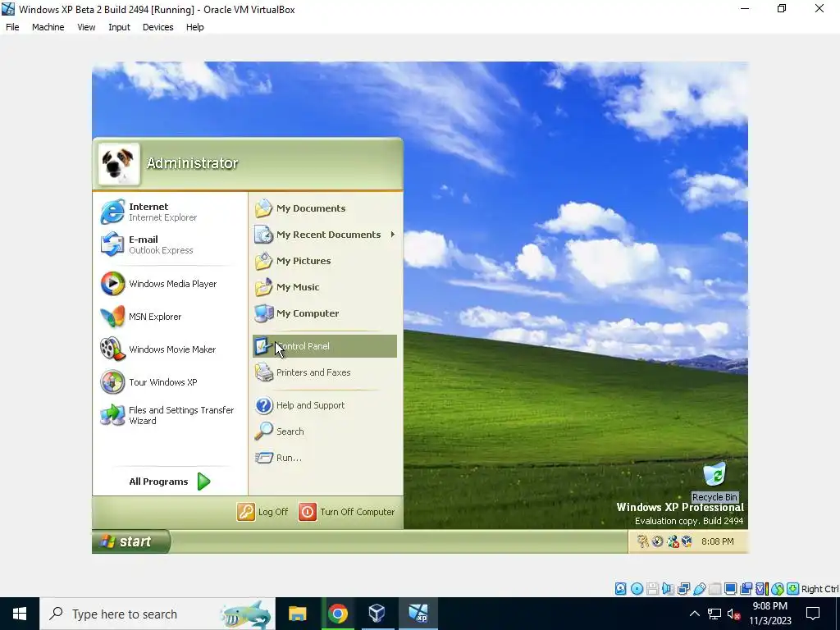This screenshot has height=630, width=840.
Task: Click VirtualBox Guest Additions XP tray icon
Action: coord(687,541)
